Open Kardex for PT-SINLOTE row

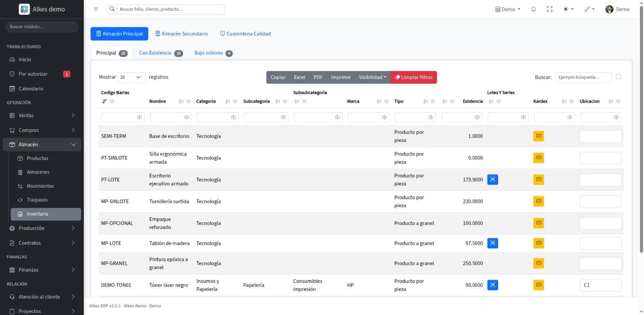(x=538, y=157)
